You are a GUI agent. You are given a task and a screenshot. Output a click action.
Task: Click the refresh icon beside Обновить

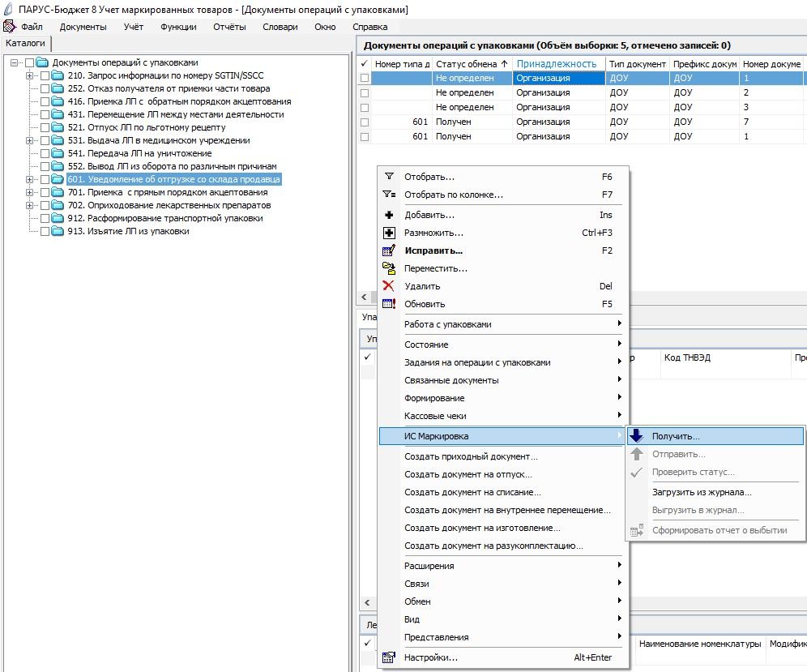tap(389, 304)
